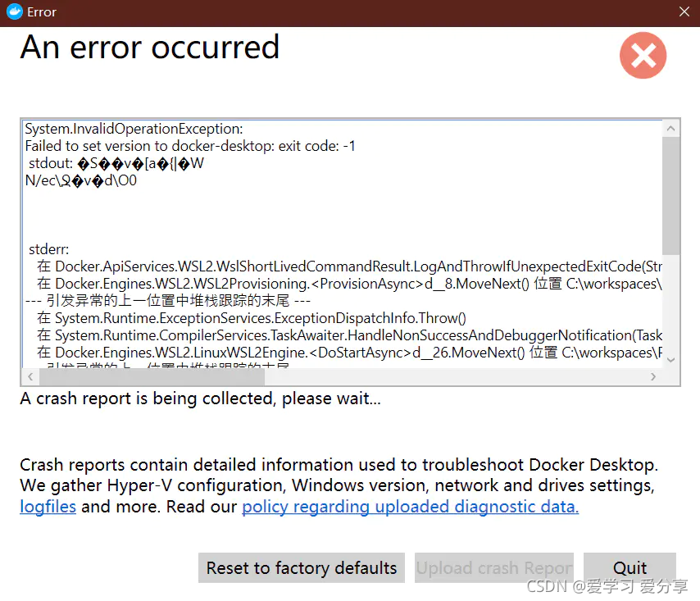Screen dimensions: 700x601
Task: Open the logfiles link
Action: point(48,507)
